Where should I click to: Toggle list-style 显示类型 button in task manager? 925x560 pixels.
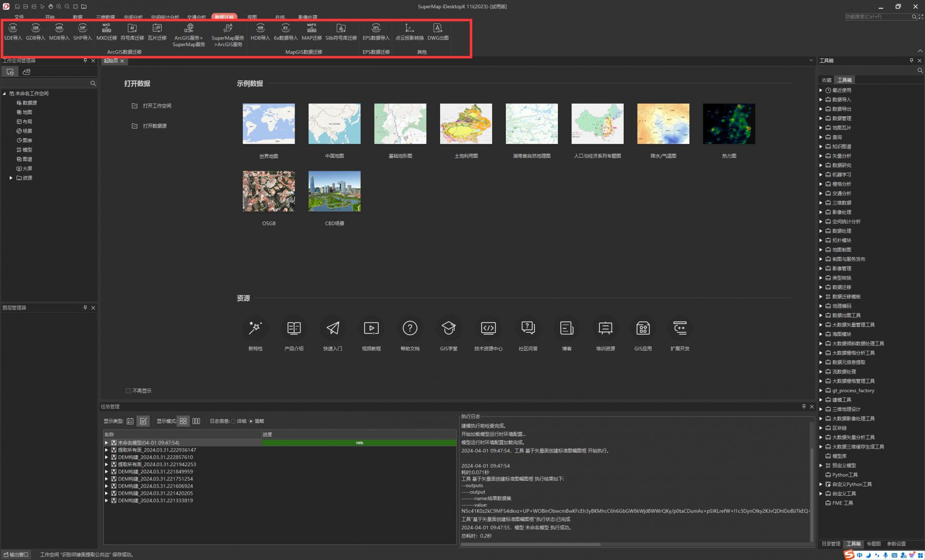pos(130,421)
